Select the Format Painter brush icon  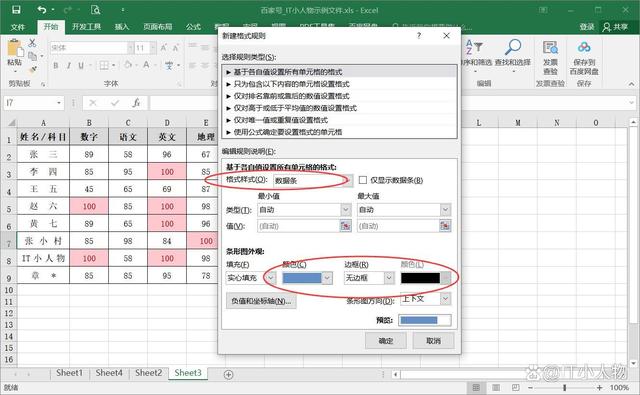[x=33, y=70]
